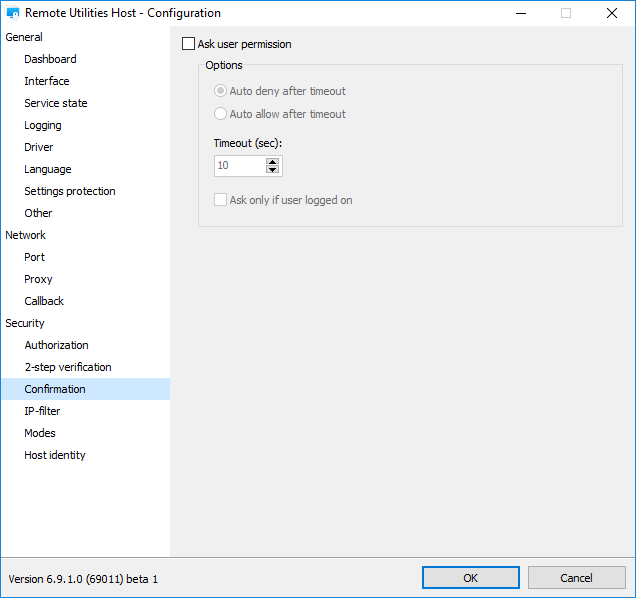The width and height of the screenshot is (636, 598).
Task: Increase timeout with the up arrow
Action: [x=272, y=161]
